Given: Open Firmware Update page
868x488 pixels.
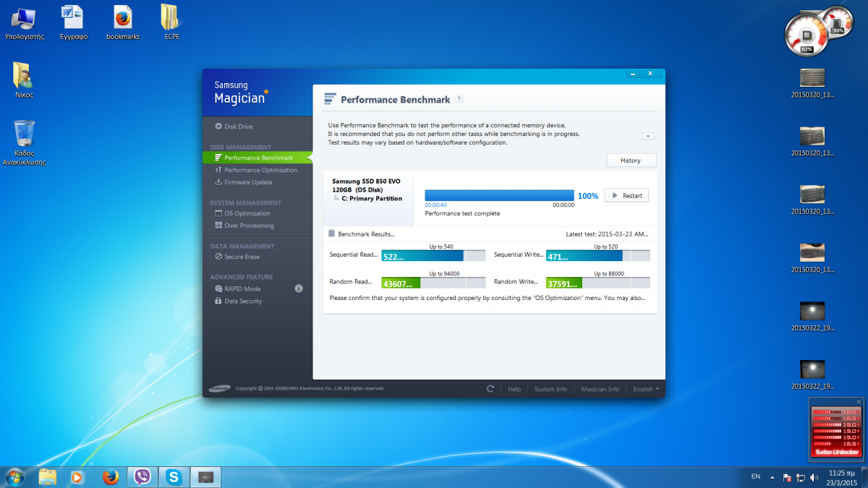Looking at the screenshot, I should [x=244, y=182].
